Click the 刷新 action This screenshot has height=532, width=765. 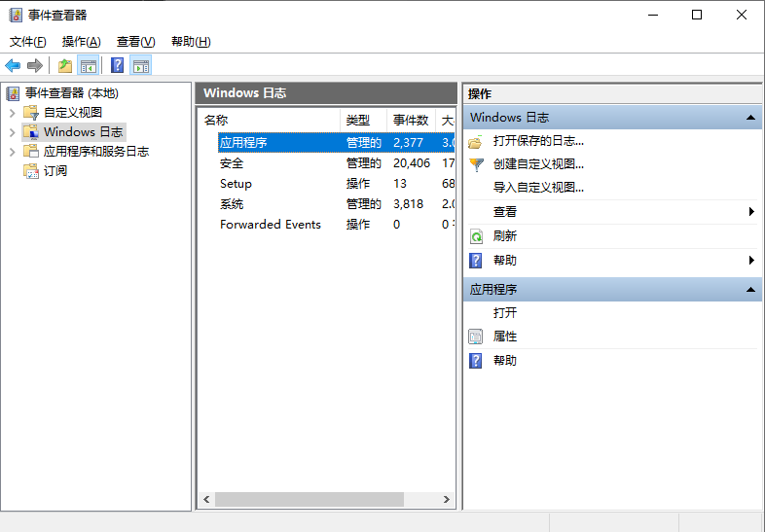[505, 236]
